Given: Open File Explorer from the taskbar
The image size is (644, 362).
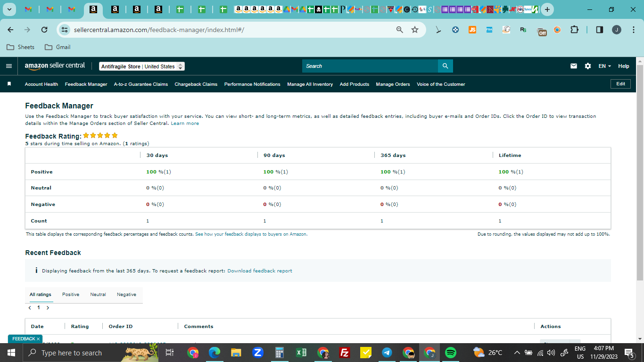Looking at the screenshot, I should [x=236, y=353].
